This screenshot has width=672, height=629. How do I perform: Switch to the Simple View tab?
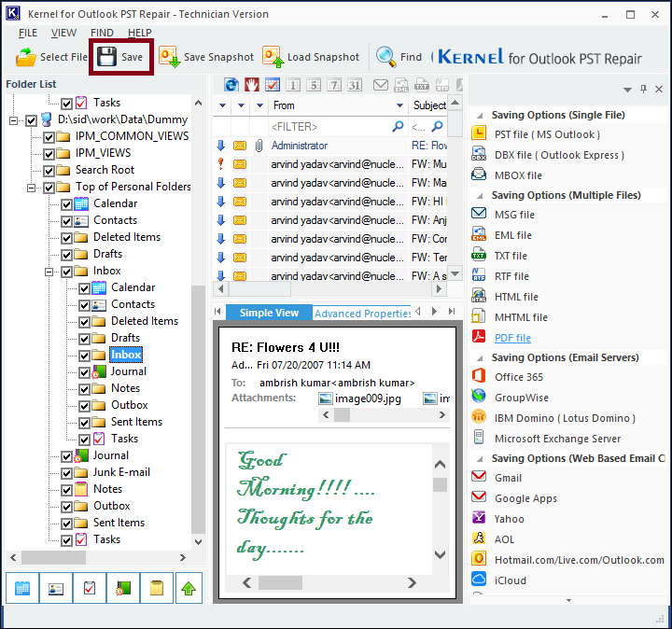[269, 313]
